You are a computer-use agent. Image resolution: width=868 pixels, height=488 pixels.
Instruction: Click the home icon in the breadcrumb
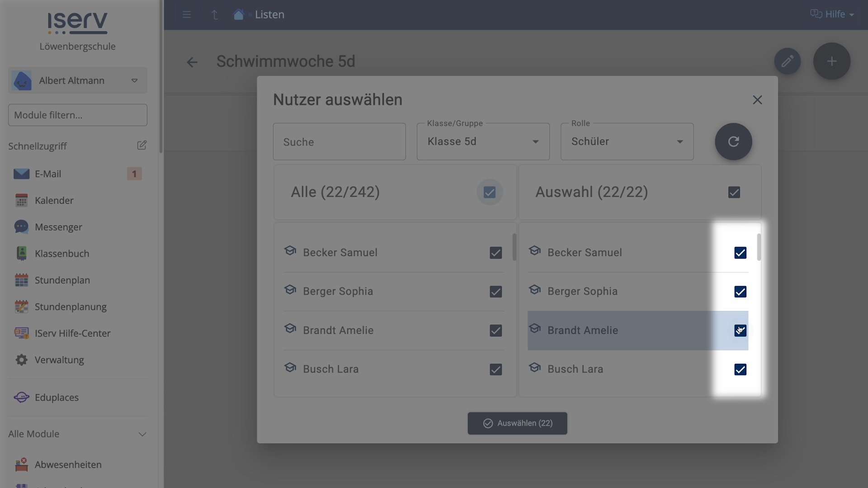click(x=238, y=14)
